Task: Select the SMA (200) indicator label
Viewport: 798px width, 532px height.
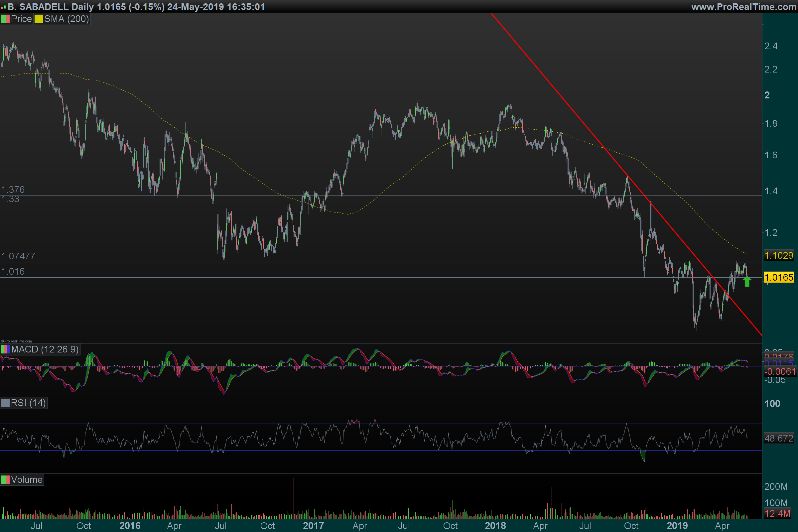Action: (x=66, y=19)
